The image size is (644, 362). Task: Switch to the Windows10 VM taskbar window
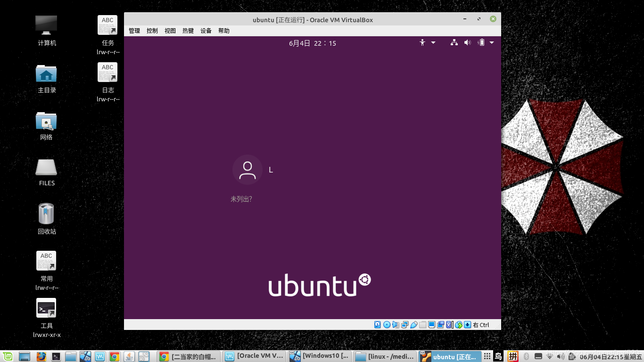(x=320, y=356)
